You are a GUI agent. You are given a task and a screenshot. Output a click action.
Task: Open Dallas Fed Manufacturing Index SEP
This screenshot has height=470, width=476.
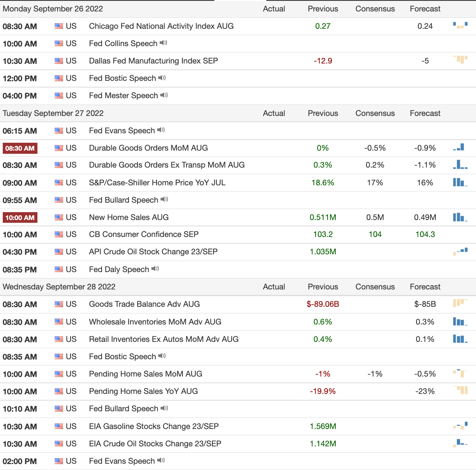153,61
